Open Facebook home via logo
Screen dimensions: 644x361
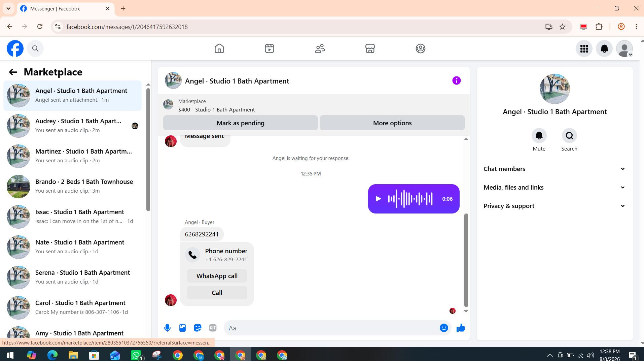[15, 48]
